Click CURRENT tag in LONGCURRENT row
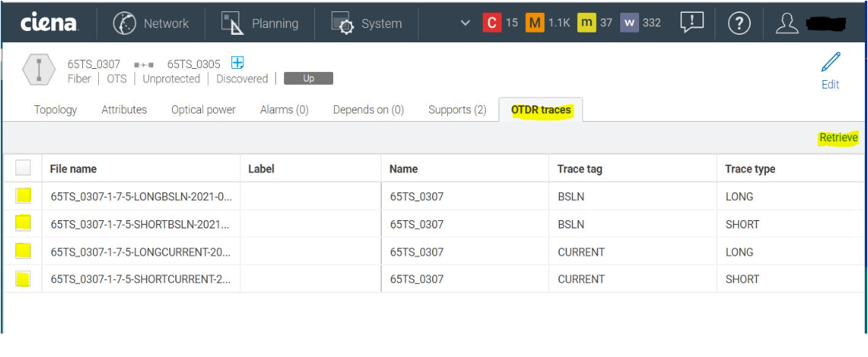This screenshot has width=868, height=357. click(581, 252)
